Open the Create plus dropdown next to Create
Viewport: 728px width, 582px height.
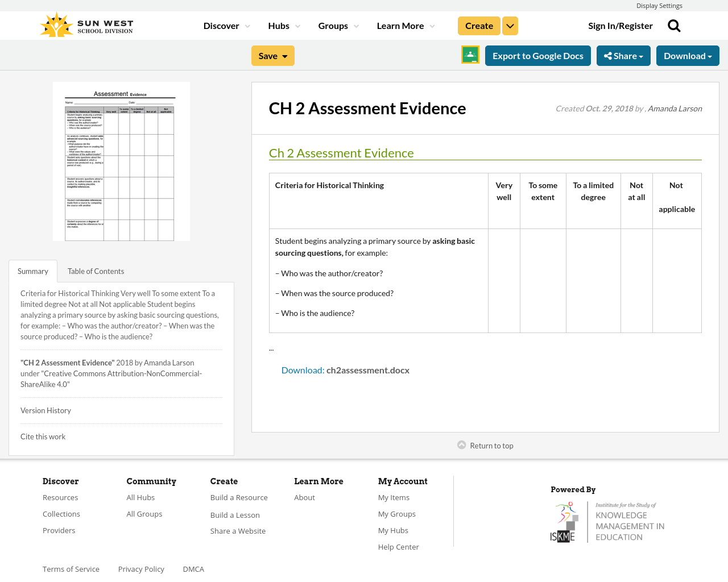point(510,24)
